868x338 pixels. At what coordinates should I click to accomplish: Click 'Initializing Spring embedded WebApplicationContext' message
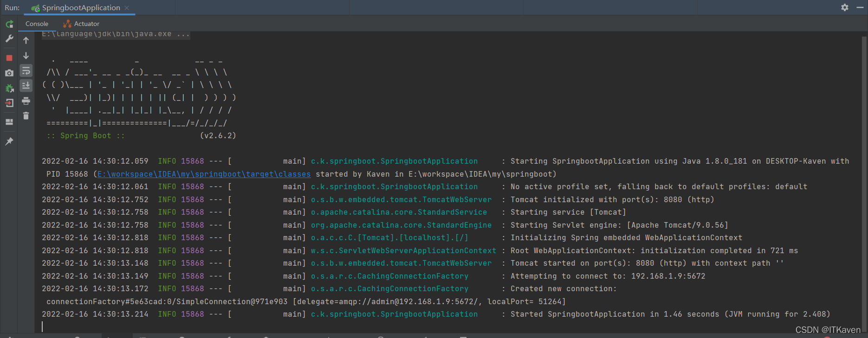point(626,238)
